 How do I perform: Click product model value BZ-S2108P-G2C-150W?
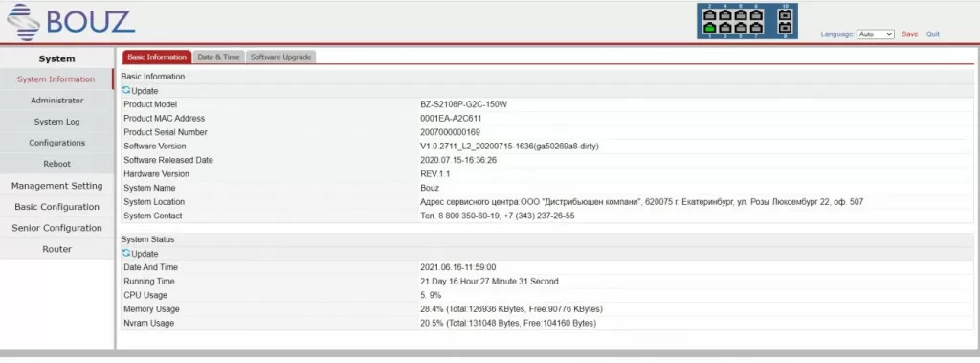(464, 104)
